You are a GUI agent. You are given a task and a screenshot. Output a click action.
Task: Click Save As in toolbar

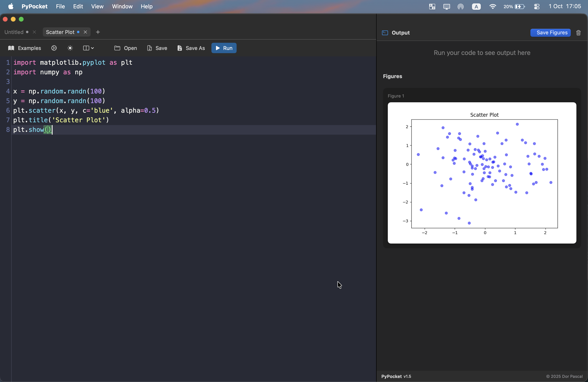pos(191,48)
